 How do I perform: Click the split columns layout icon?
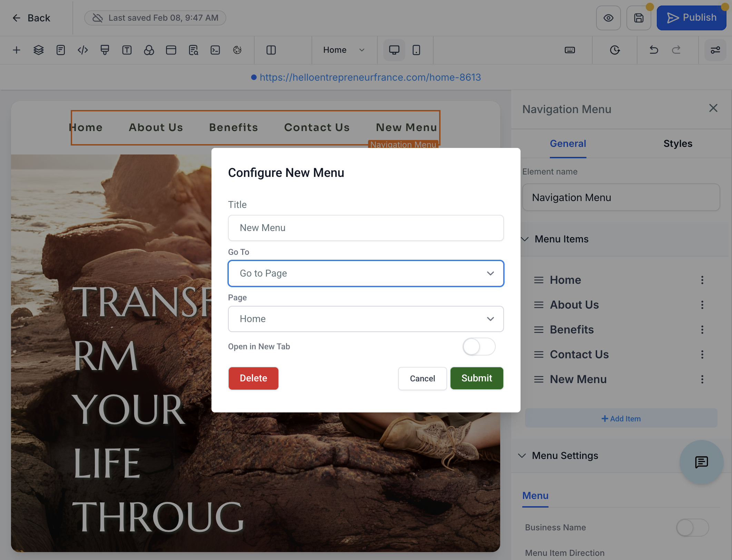point(271,50)
